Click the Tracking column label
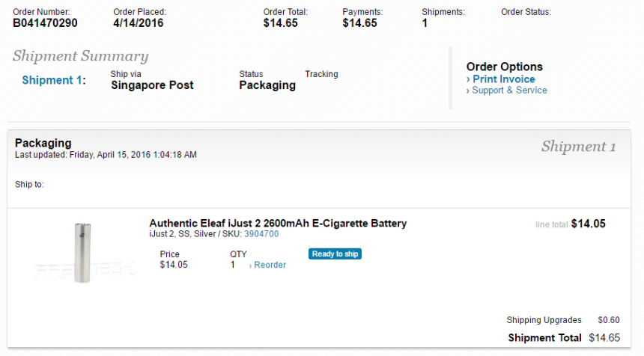Screen dimensions: 644x356 pyautogui.click(x=321, y=74)
